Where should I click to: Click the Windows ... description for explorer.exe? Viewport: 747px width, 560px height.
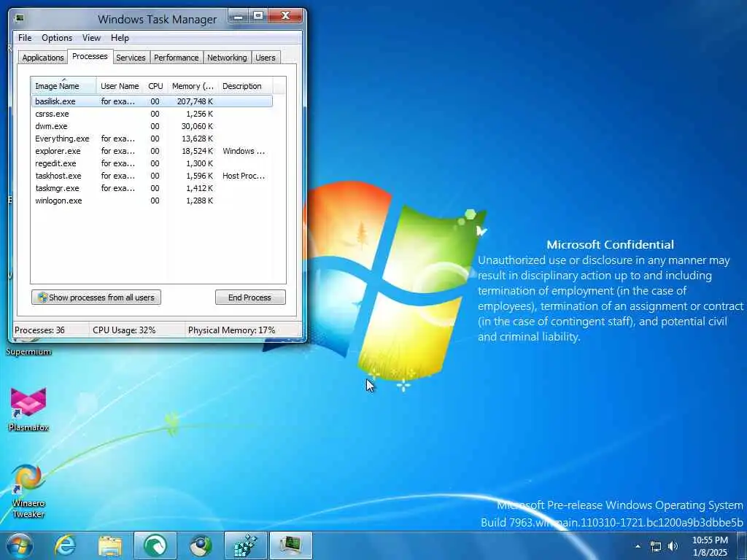point(244,151)
